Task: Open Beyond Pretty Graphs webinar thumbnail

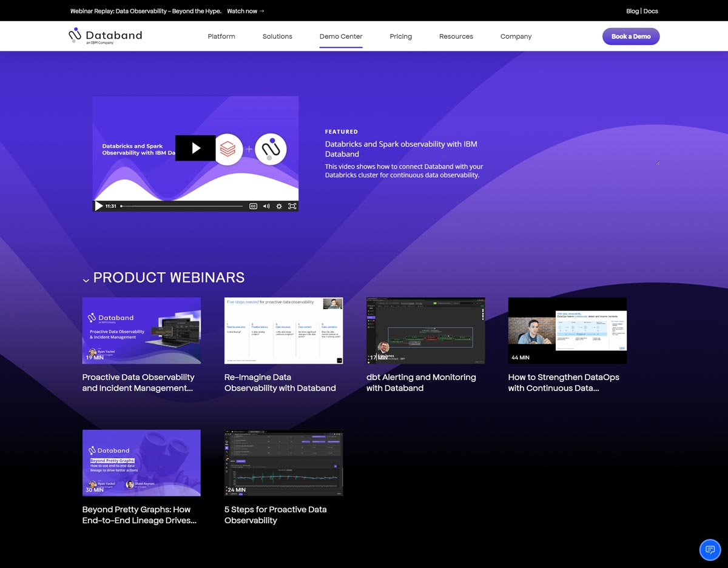Action: click(x=141, y=463)
